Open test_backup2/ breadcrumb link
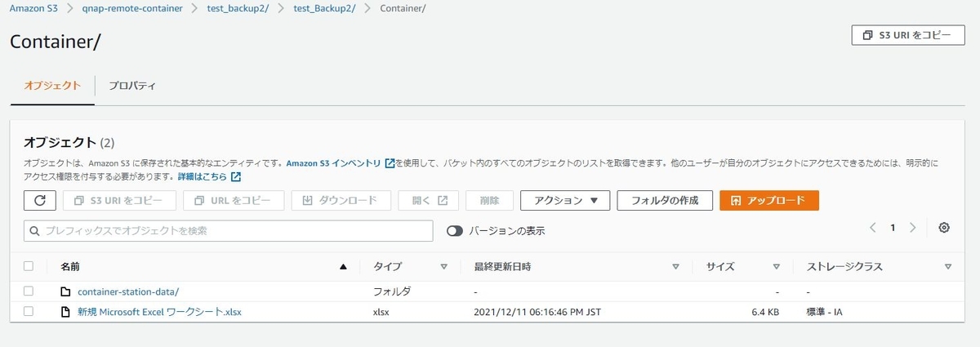This screenshot has height=347, width=980. pos(238,8)
